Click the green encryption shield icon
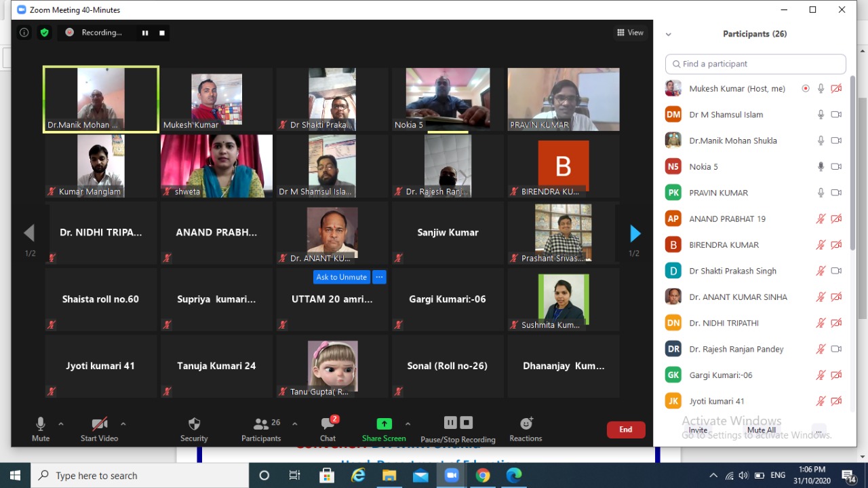Image resolution: width=868 pixels, height=488 pixels. click(45, 33)
